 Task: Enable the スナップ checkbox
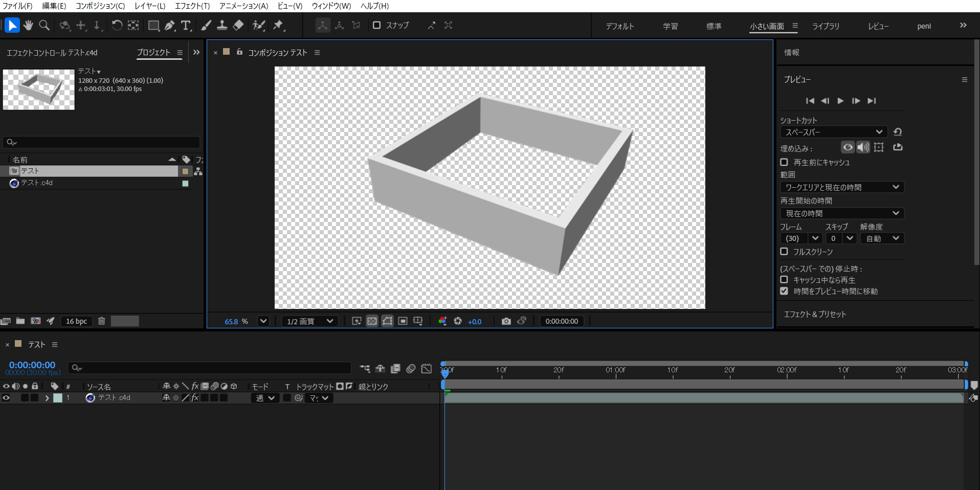click(x=377, y=25)
